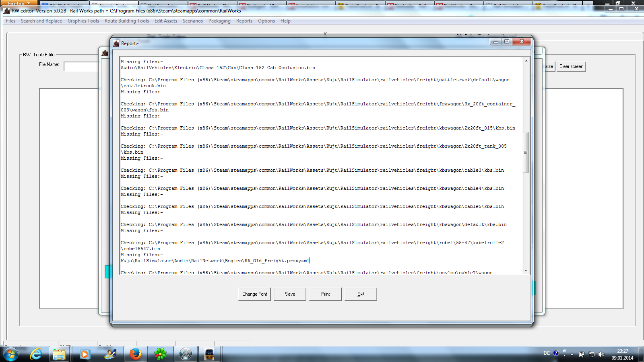Open the Steam-style round taskbar icon
This screenshot has height=362, width=644.
coord(185,354)
